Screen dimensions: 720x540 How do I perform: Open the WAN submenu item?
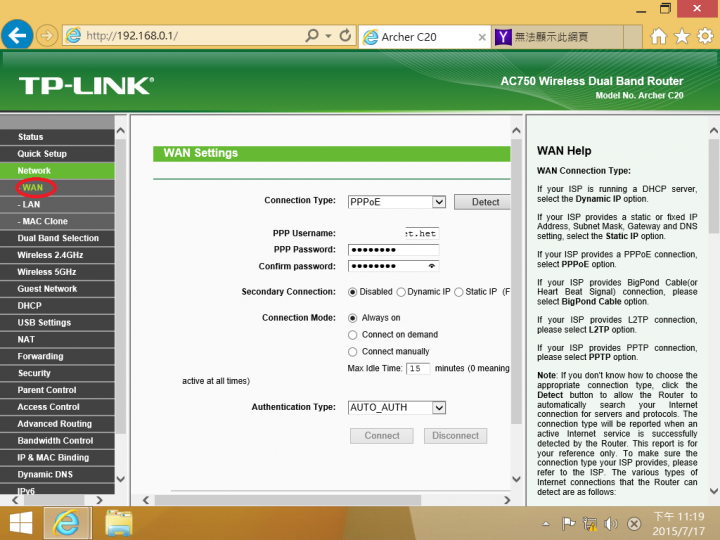tap(57, 188)
